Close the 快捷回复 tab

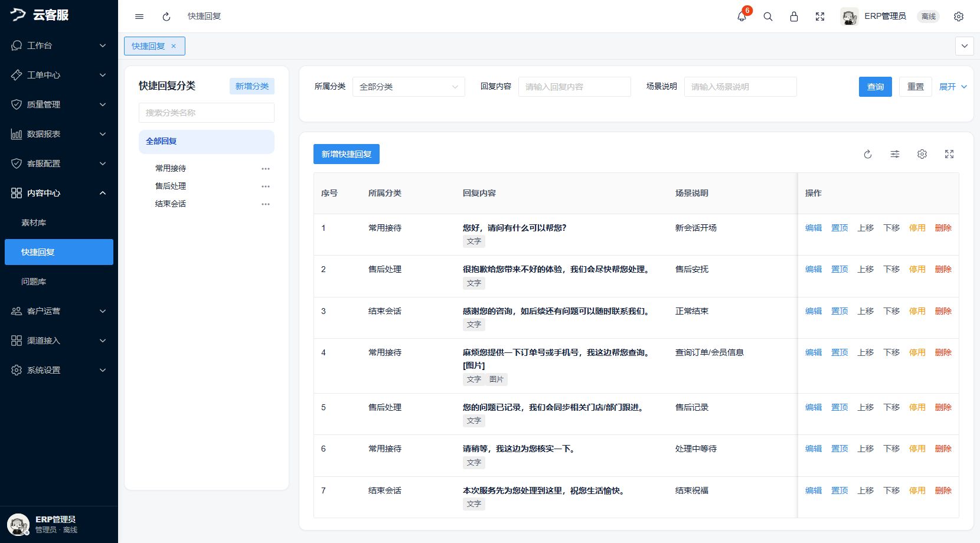(174, 46)
